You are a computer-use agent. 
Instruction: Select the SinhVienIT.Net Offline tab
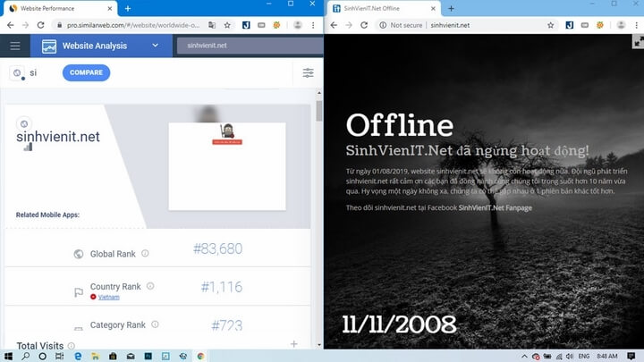click(x=384, y=8)
